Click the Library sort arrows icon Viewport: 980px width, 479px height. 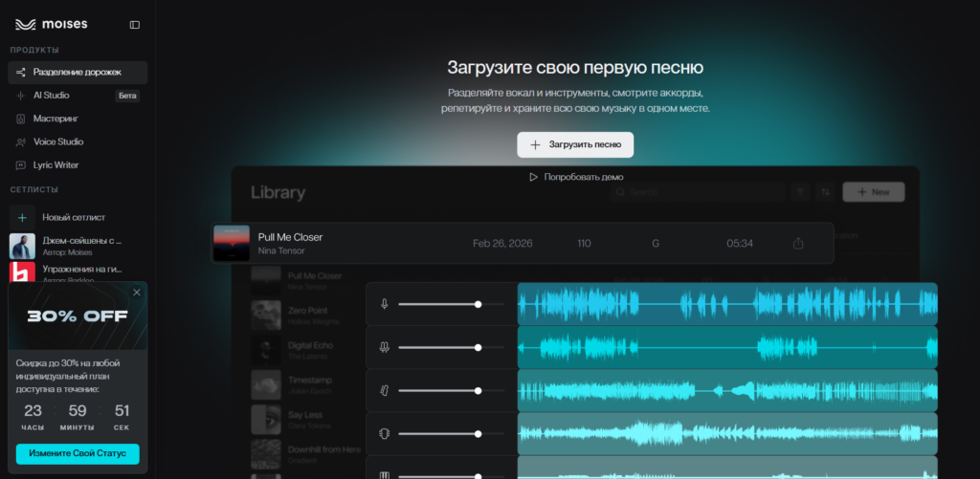click(825, 192)
